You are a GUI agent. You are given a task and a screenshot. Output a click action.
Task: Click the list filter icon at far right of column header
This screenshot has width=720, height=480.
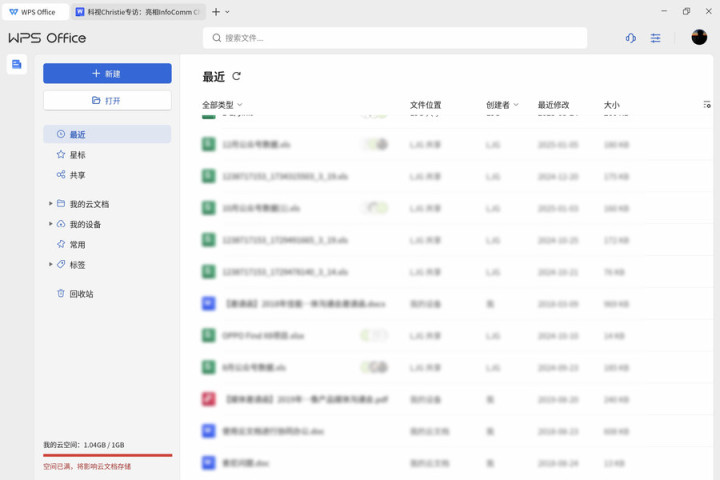pyautogui.click(x=707, y=105)
